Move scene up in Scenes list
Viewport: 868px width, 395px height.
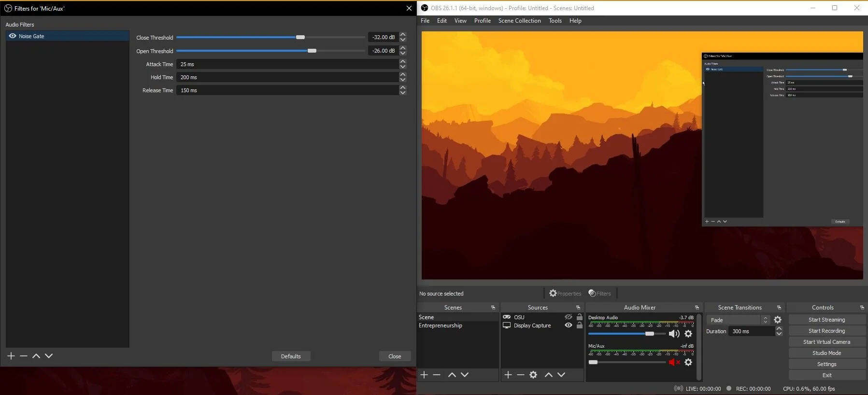tap(452, 375)
